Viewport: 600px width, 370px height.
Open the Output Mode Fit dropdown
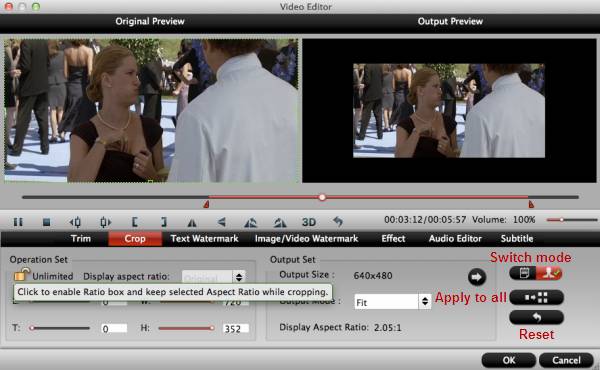point(393,302)
